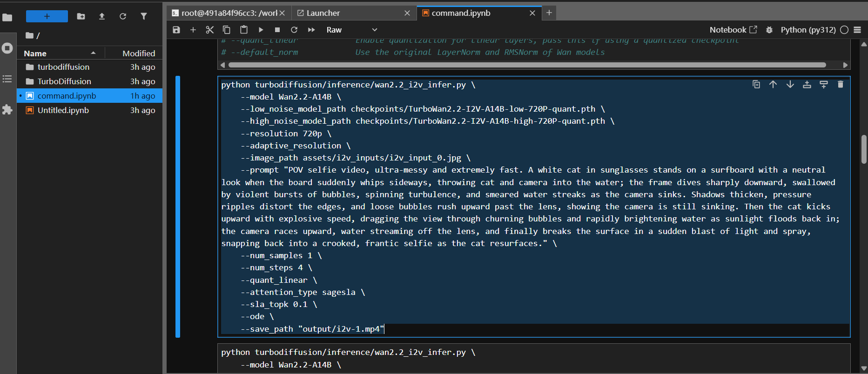Restart kernel and run all cells

pyautogui.click(x=311, y=30)
